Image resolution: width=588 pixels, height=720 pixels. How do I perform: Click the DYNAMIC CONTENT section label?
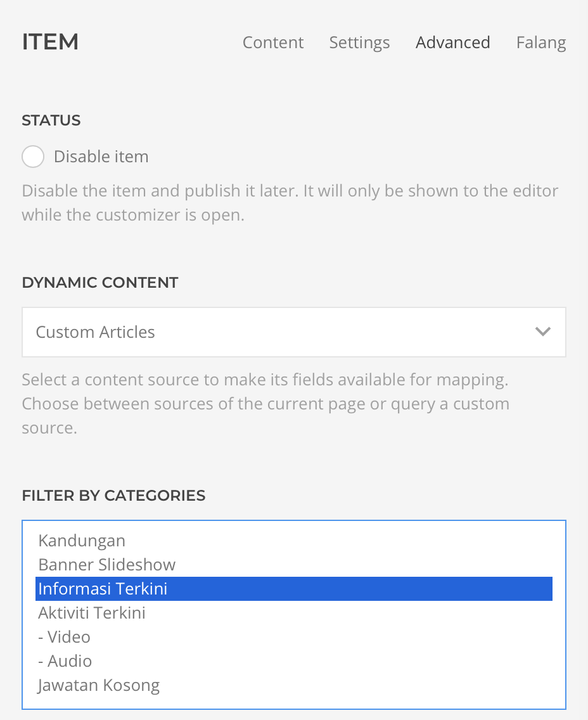[99, 283]
